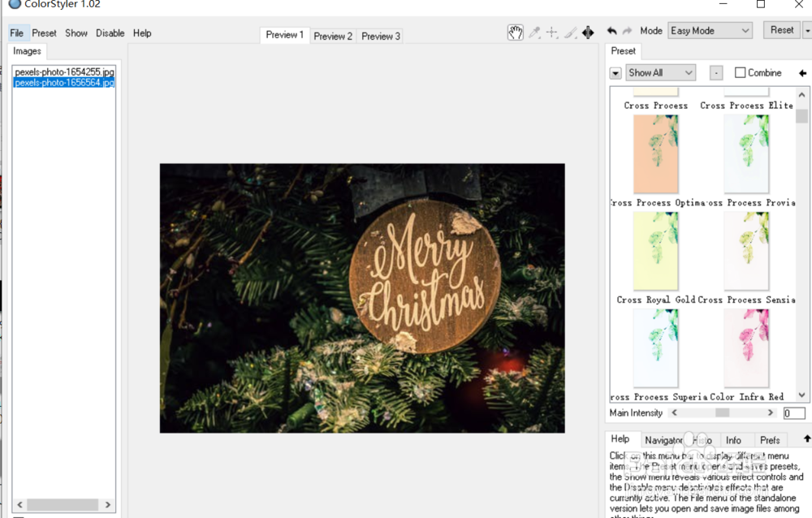
Task: Switch to the Help tab in the lower panel
Action: click(x=620, y=439)
